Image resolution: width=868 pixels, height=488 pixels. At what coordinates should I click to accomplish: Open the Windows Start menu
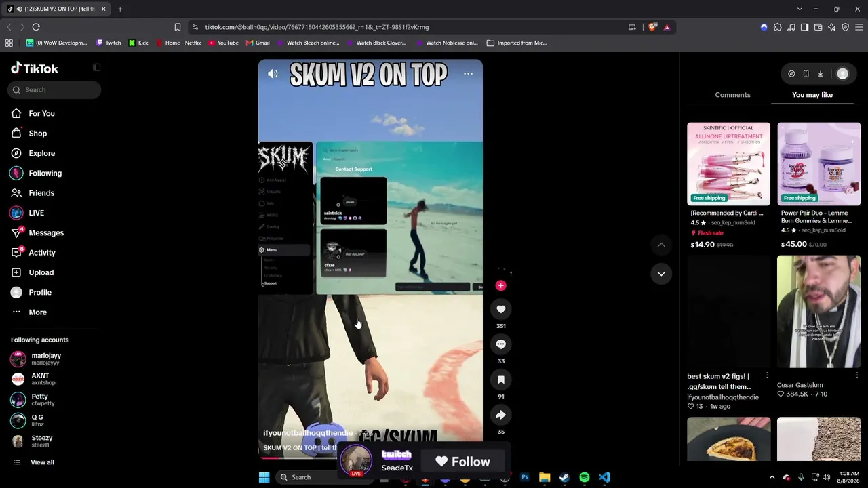[x=264, y=477]
